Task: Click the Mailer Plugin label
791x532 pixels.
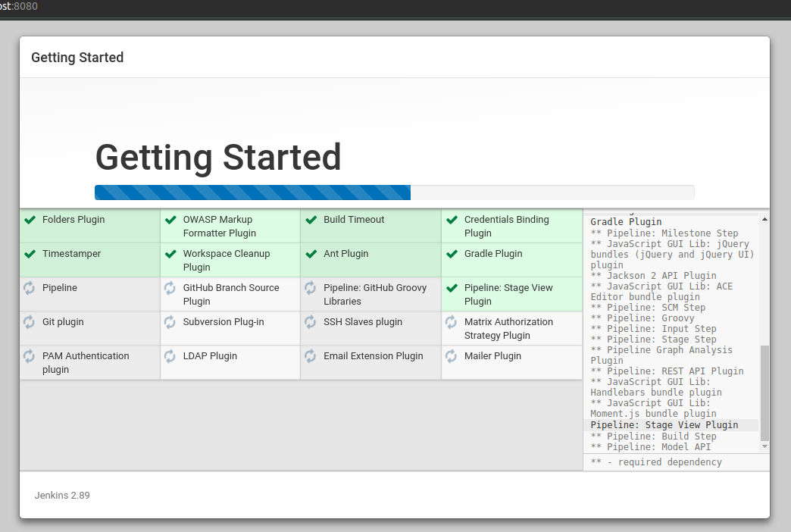Action: 493,356
